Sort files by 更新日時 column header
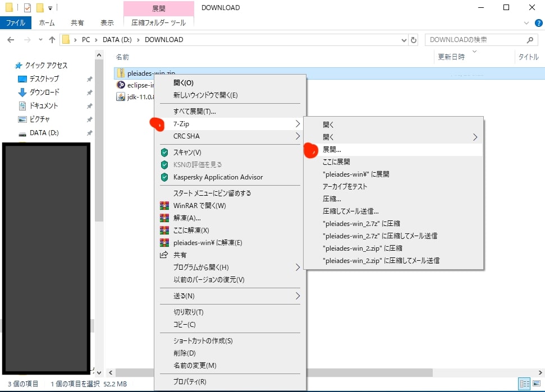Image resolution: width=545 pixels, height=392 pixels. pyautogui.click(x=451, y=57)
